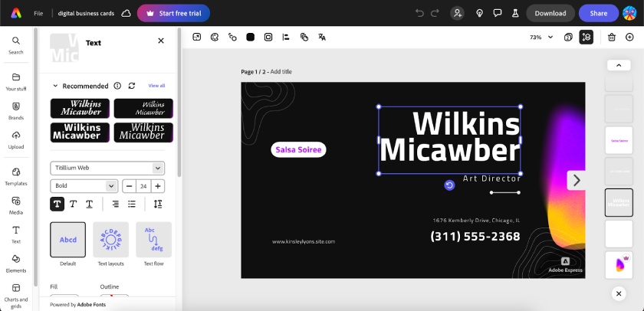Add a new page with plus icon
The width and height of the screenshot is (644, 311).
pyautogui.click(x=629, y=37)
